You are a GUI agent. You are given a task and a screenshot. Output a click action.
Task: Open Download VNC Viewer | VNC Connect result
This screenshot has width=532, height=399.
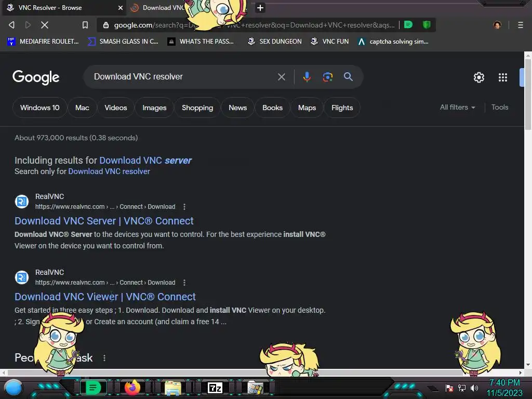[105, 297]
